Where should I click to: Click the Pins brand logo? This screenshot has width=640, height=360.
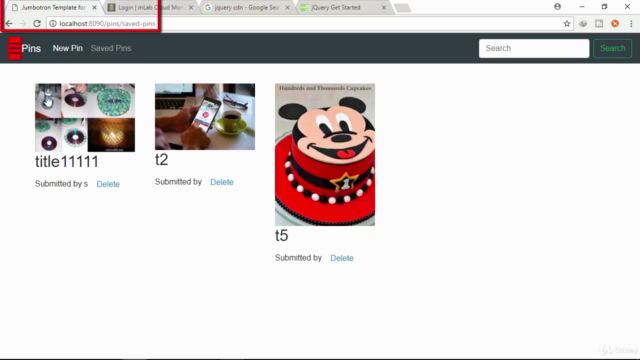(24, 48)
